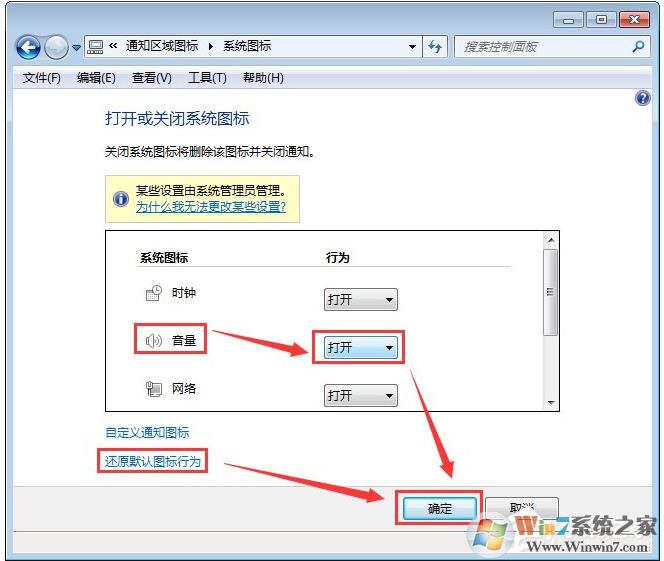The width and height of the screenshot is (664, 561).
Task: Close the control panel window
Action: (x=634, y=20)
